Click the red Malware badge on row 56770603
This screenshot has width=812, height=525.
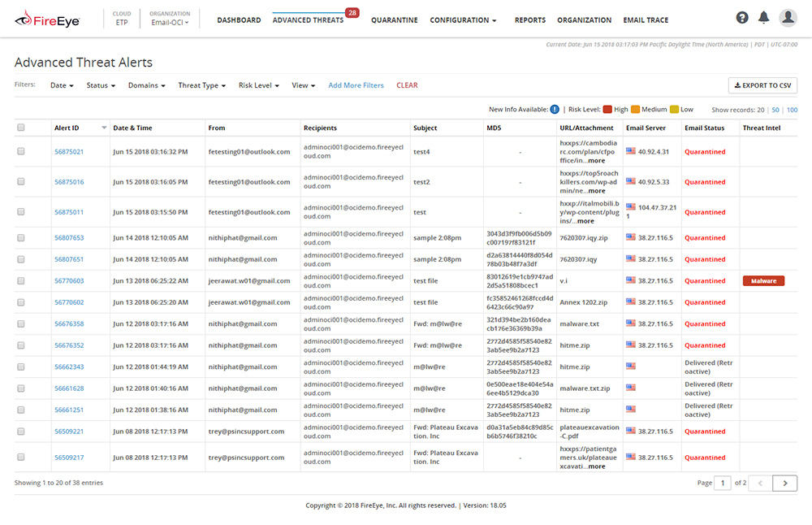[x=763, y=280]
